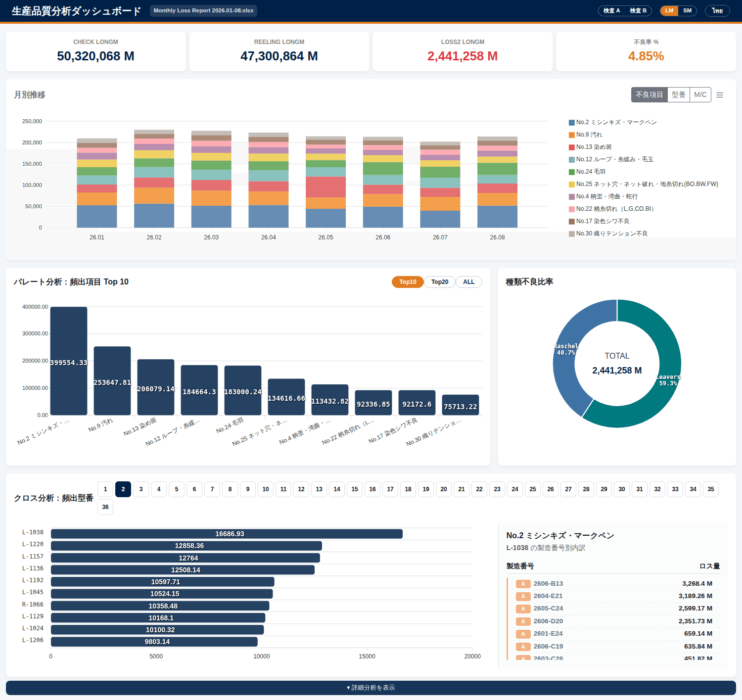Click the A badge next to 2604-E21
The height and width of the screenshot is (700, 742).
pos(523,596)
